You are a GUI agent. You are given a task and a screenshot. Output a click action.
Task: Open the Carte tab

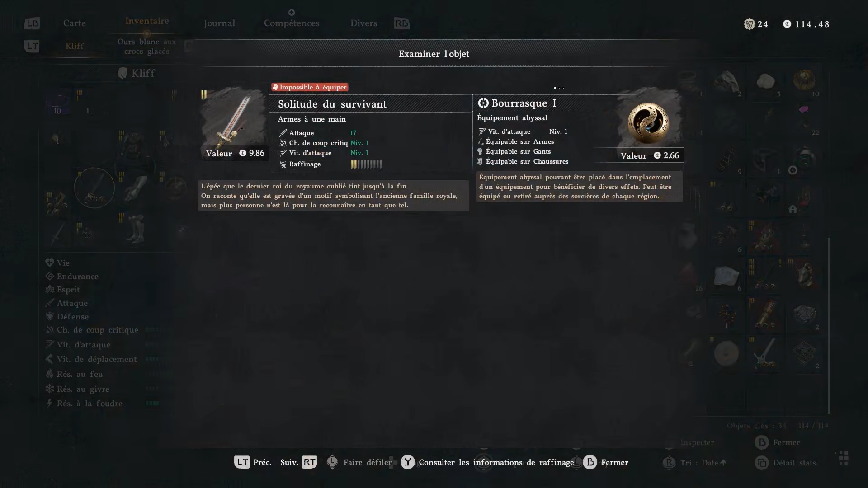(75, 23)
